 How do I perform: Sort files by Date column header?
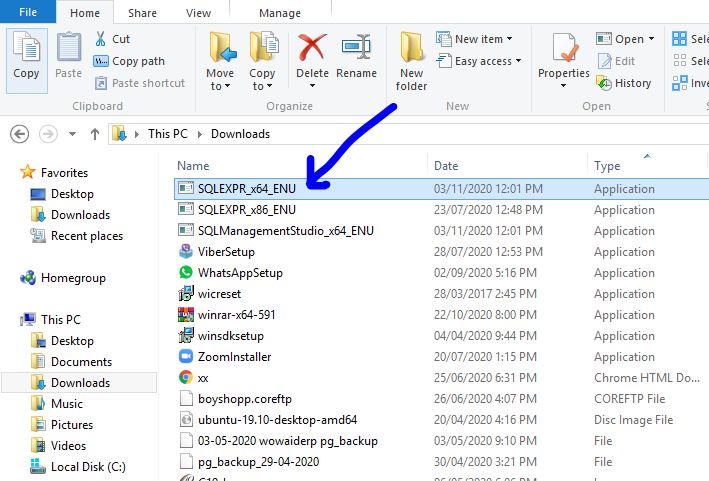(446, 166)
